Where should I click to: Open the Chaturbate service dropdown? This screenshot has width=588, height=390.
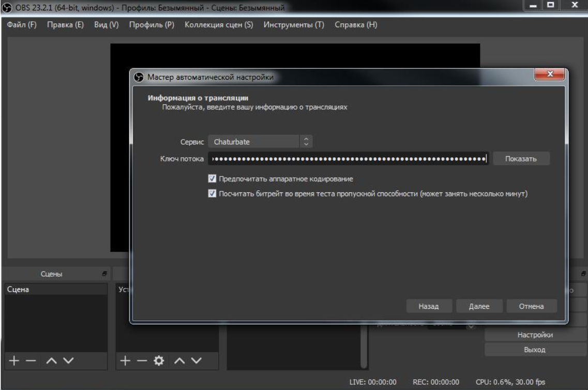tap(260, 142)
